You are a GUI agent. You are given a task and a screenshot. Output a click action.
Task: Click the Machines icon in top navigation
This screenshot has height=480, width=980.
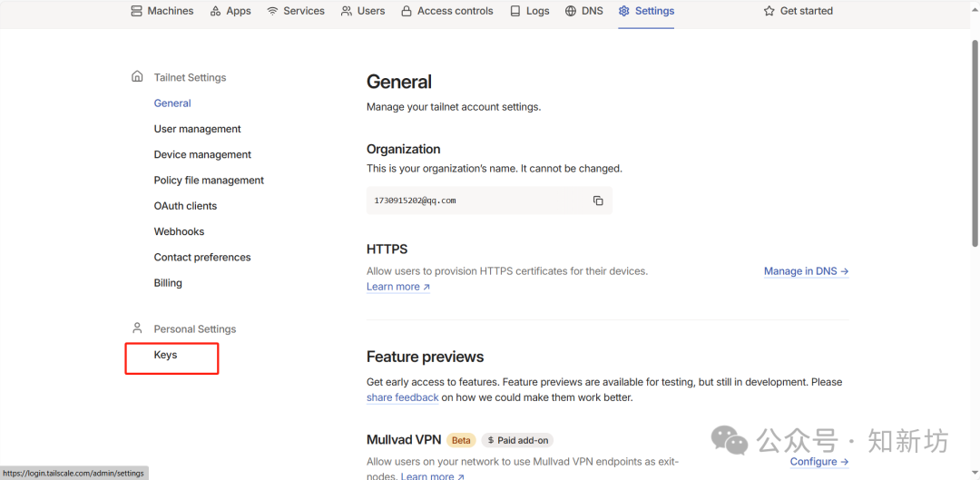137,11
